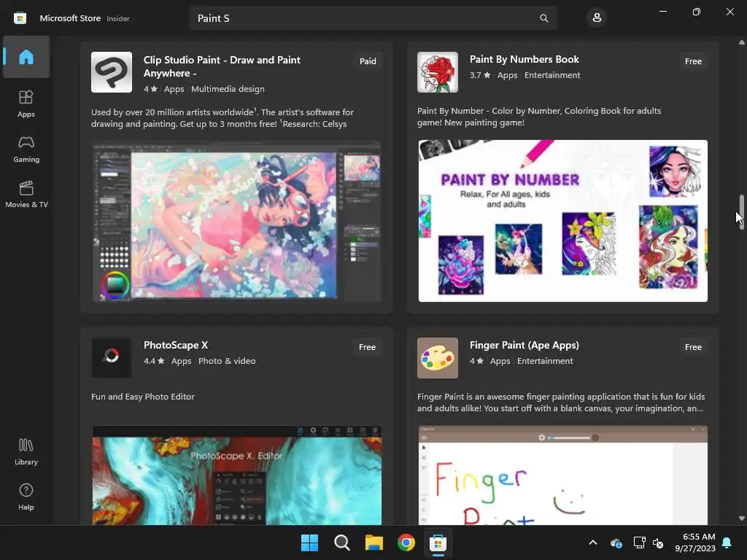Open the Apps section
747x560 pixels.
26,104
